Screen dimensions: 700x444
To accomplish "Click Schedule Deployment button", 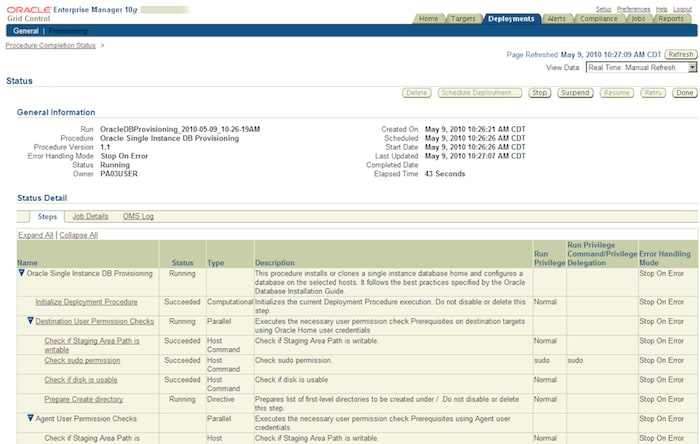I will pos(479,93).
